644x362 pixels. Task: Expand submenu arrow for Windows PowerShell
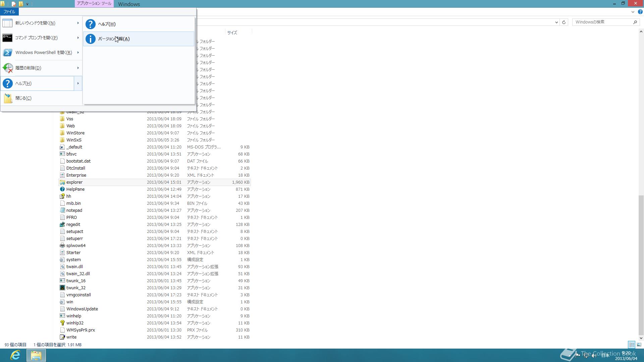(x=78, y=53)
